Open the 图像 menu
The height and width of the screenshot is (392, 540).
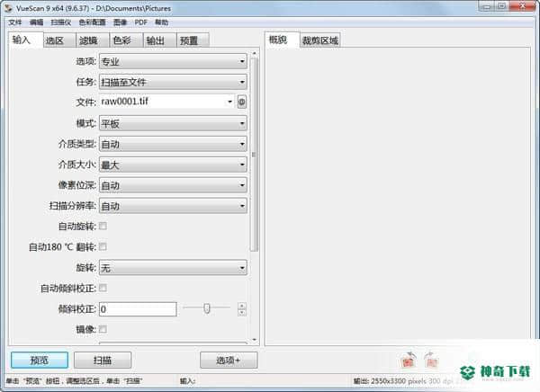click(x=121, y=22)
